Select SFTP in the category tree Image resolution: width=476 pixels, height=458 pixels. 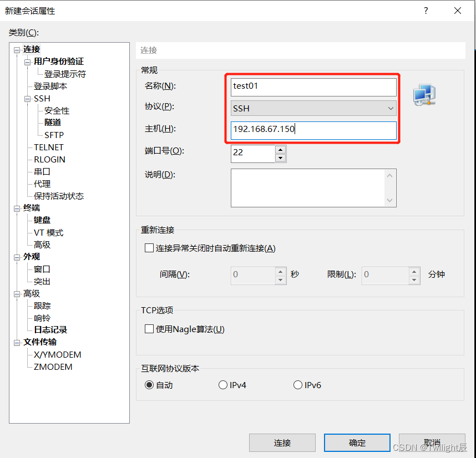pos(54,135)
